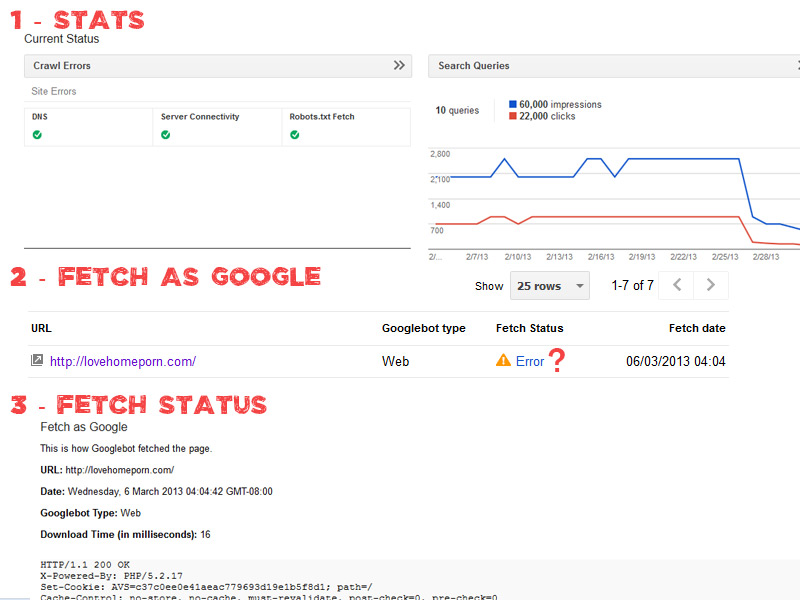Sort by Fetch Status column header
Viewport: 800px width, 600px height.
(530, 328)
